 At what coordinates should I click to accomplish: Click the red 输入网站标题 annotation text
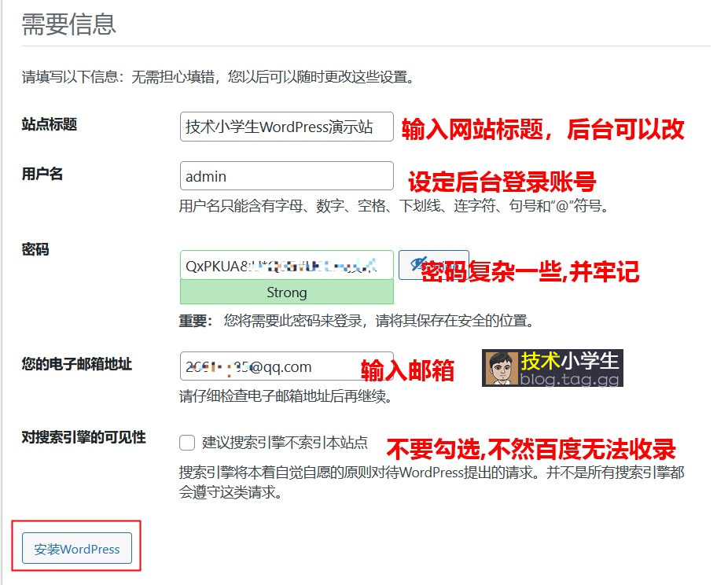pos(542,130)
